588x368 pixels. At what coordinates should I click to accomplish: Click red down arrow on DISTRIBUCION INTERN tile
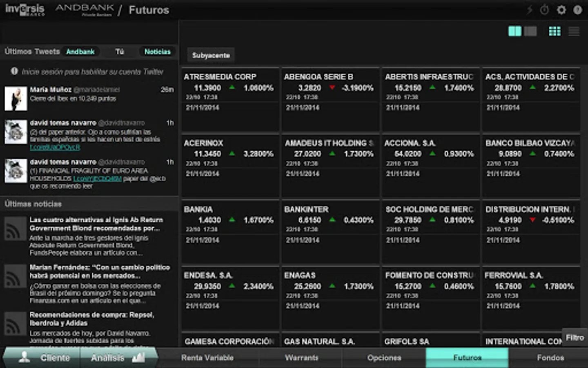tap(532, 220)
